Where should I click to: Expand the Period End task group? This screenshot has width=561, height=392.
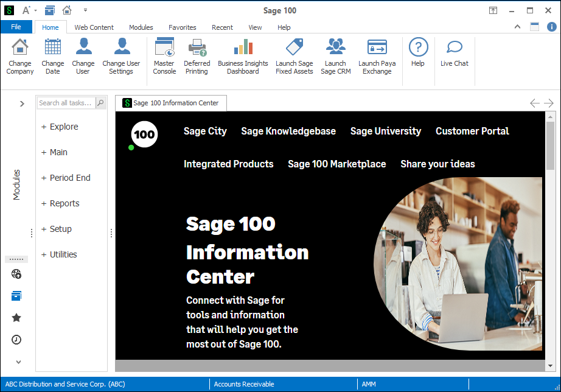click(x=66, y=178)
